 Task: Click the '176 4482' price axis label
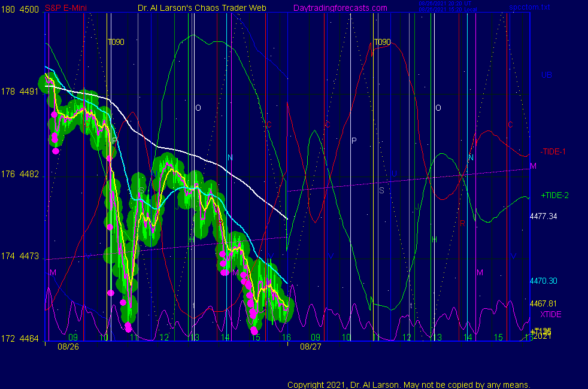(x=20, y=174)
